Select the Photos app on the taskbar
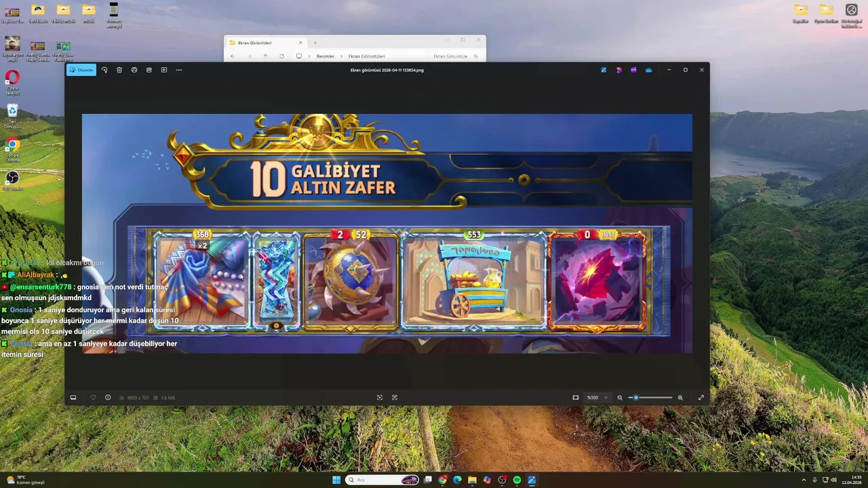 pos(532,480)
